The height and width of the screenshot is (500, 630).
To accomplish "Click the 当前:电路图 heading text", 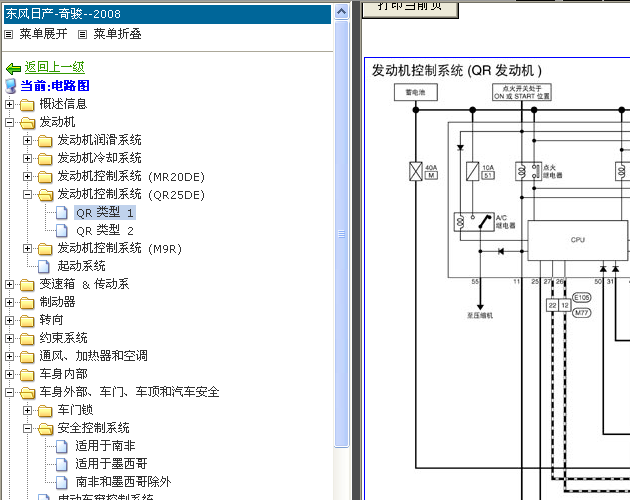I will (x=55, y=86).
